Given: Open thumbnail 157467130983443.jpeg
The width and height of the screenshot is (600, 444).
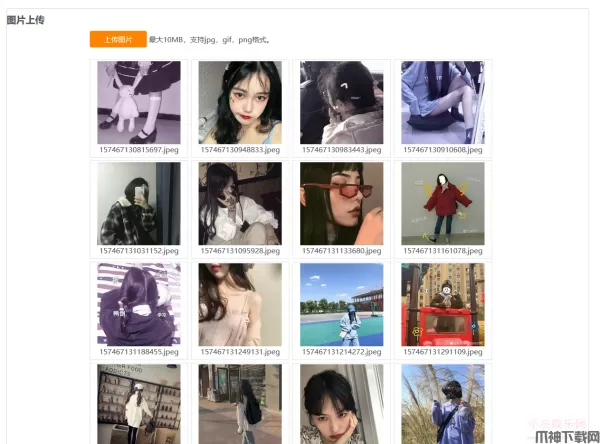Looking at the screenshot, I should point(341,103).
